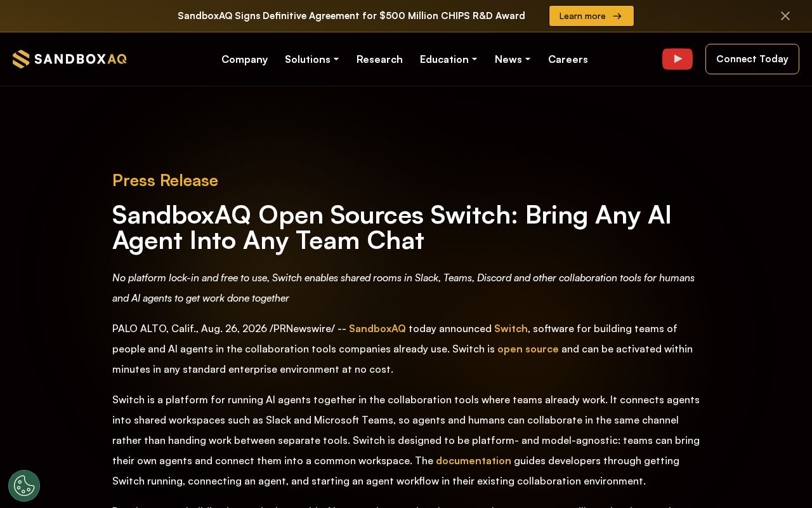The image size is (812, 508).
Task: Open the open source link
Action: (528, 349)
